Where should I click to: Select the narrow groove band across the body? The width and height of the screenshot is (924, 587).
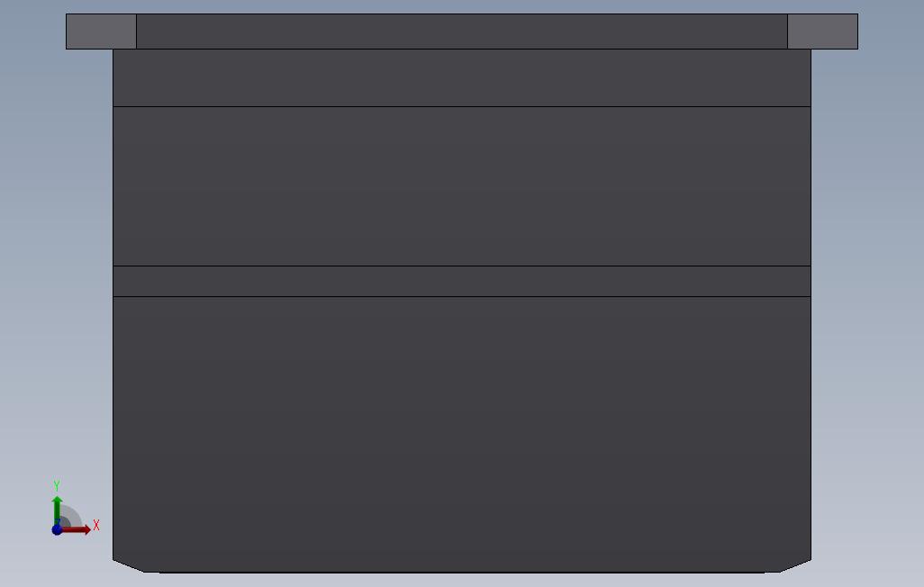point(462,281)
